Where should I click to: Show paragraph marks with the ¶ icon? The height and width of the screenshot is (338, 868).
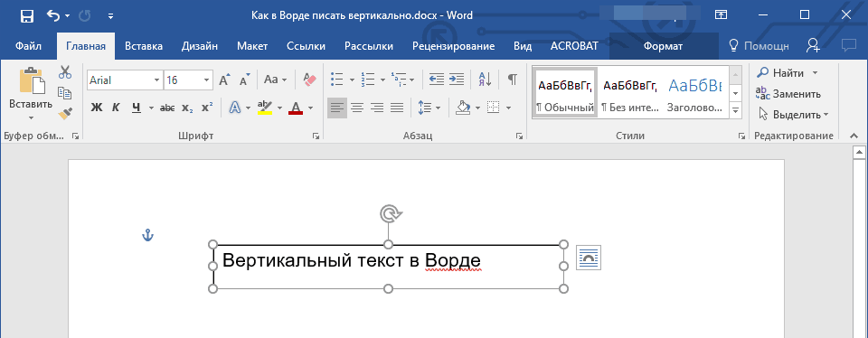point(513,80)
